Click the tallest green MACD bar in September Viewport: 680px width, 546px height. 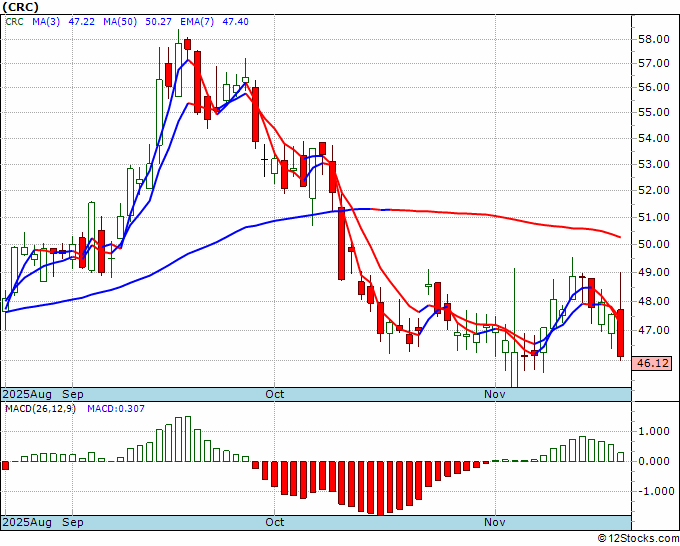coord(188,439)
